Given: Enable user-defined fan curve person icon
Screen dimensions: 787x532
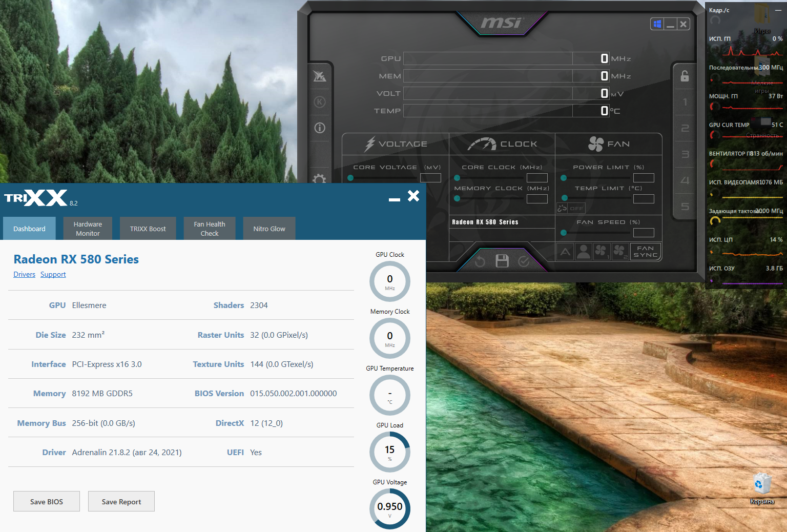Looking at the screenshot, I should [x=583, y=252].
